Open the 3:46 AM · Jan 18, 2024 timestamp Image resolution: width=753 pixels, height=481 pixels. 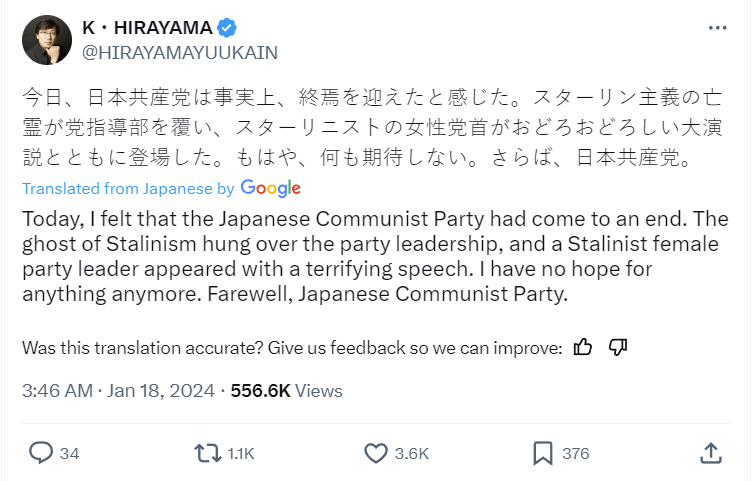coord(118,391)
